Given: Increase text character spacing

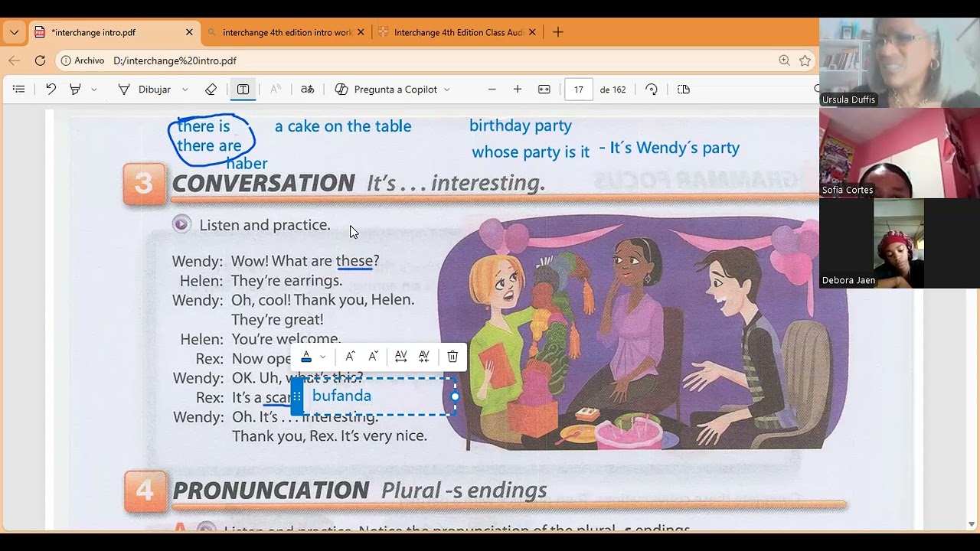Looking at the screenshot, I should click(x=400, y=357).
